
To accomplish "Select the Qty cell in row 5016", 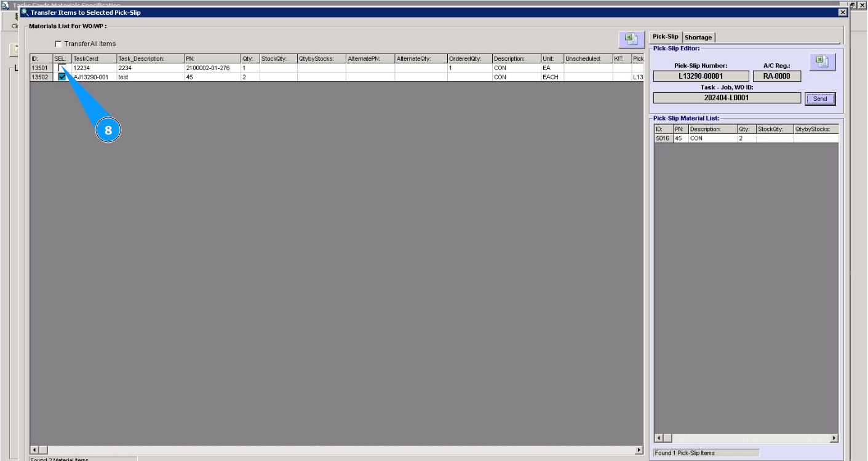I will click(746, 138).
